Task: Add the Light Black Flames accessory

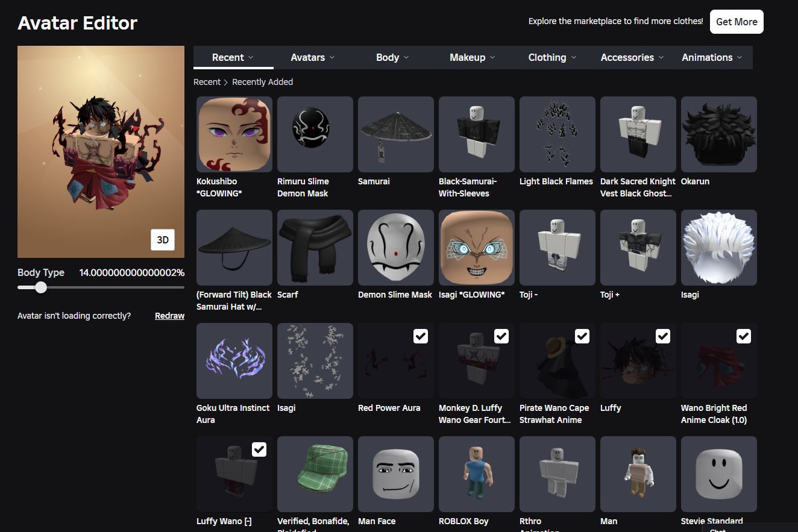Action: pyautogui.click(x=558, y=134)
